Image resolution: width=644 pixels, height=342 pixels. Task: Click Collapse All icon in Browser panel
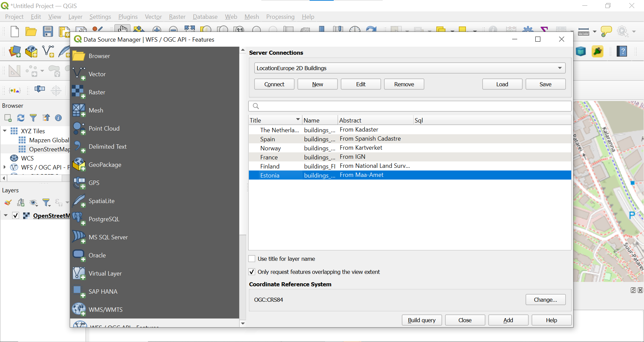pos(46,118)
